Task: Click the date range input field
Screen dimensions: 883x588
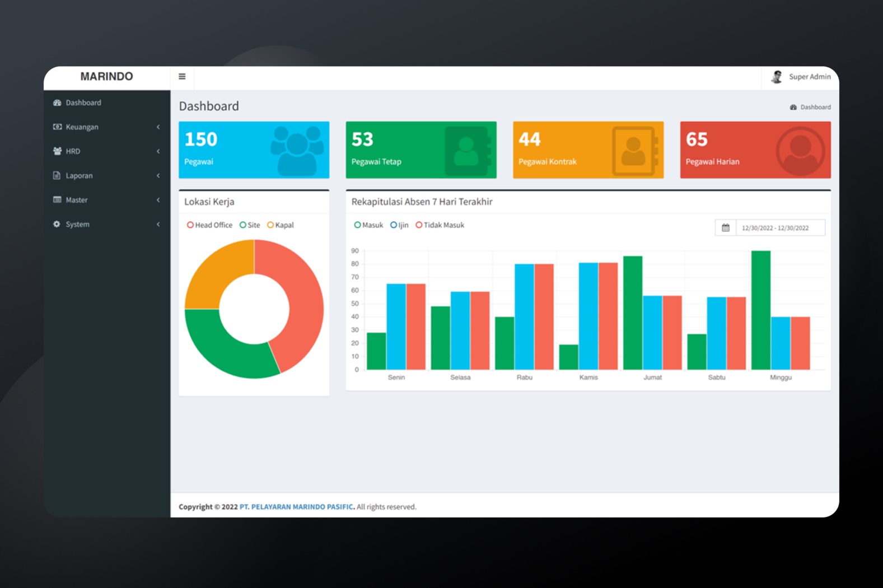Action: [779, 228]
